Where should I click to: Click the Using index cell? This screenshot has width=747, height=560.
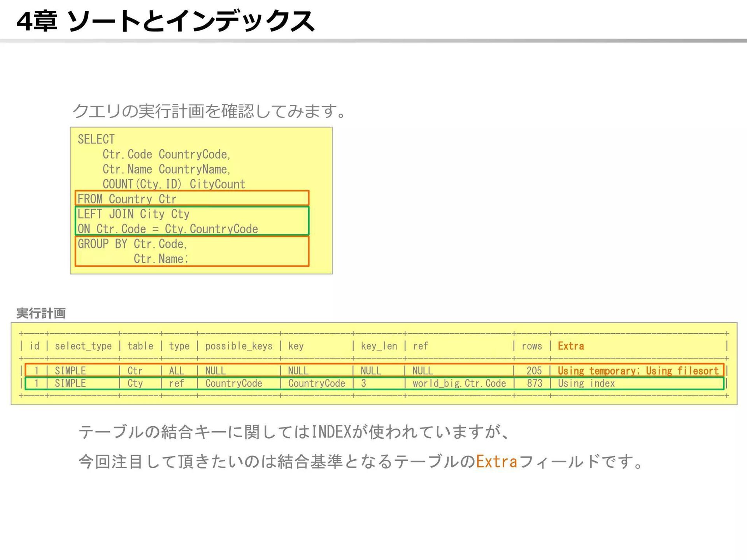[586, 383]
